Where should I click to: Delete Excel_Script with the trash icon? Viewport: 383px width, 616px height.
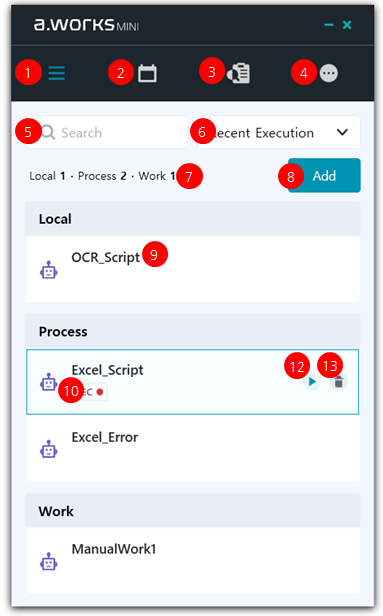pos(339,382)
